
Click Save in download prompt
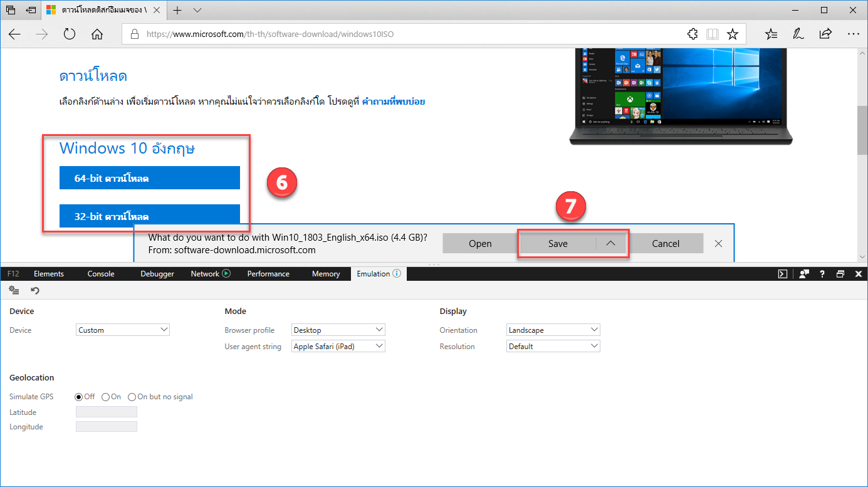[x=558, y=243]
